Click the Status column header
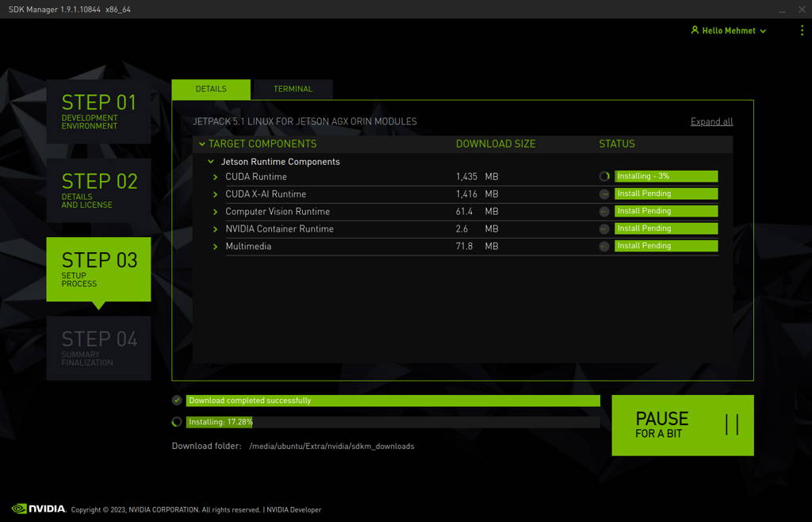The height and width of the screenshot is (522, 812). pos(617,144)
